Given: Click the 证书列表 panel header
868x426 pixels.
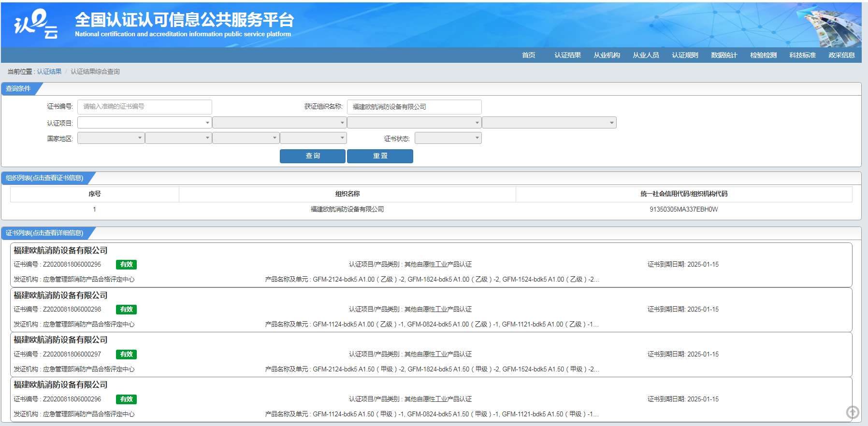Looking at the screenshot, I should click(44, 233).
